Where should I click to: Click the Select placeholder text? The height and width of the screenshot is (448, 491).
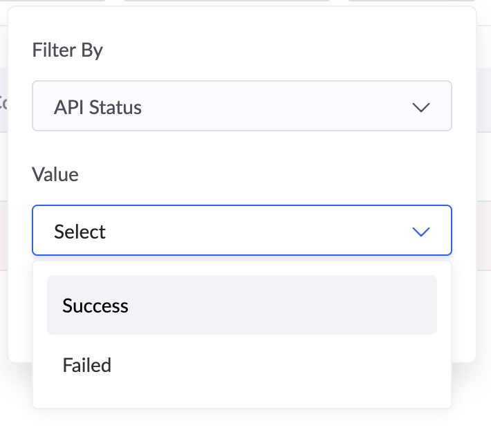tap(80, 232)
